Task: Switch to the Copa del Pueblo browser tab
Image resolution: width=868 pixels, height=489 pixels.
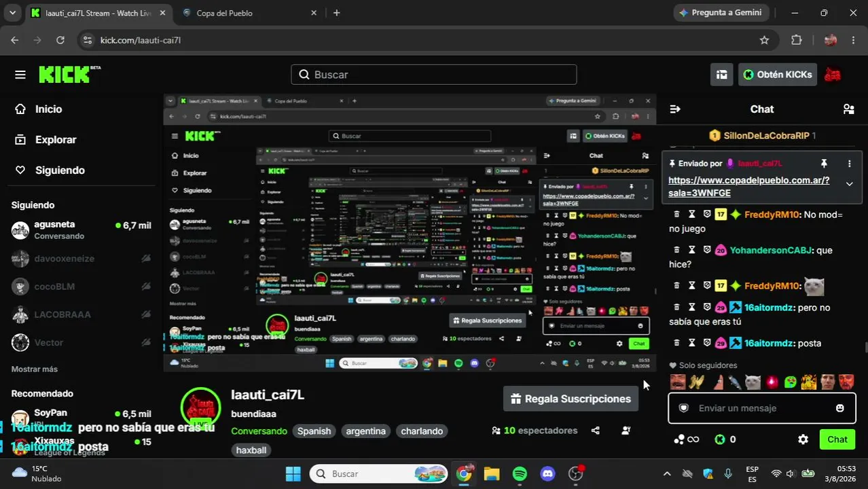Action: (x=249, y=13)
